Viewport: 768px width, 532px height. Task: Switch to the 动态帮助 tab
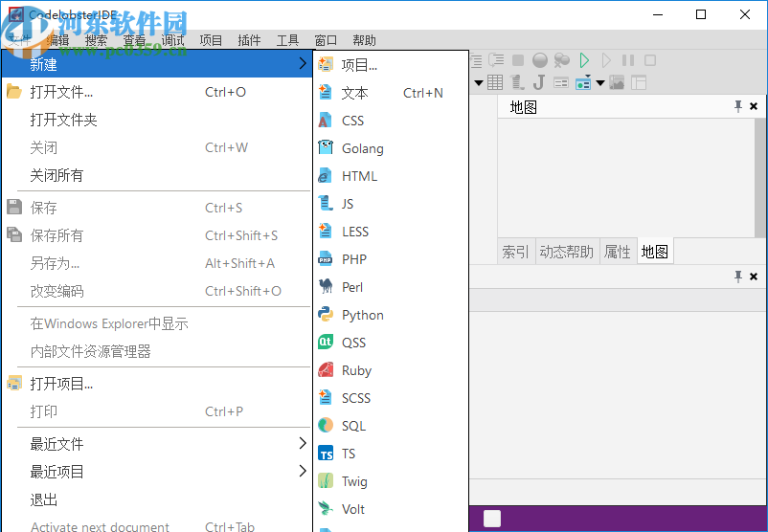(x=567, y=252)
